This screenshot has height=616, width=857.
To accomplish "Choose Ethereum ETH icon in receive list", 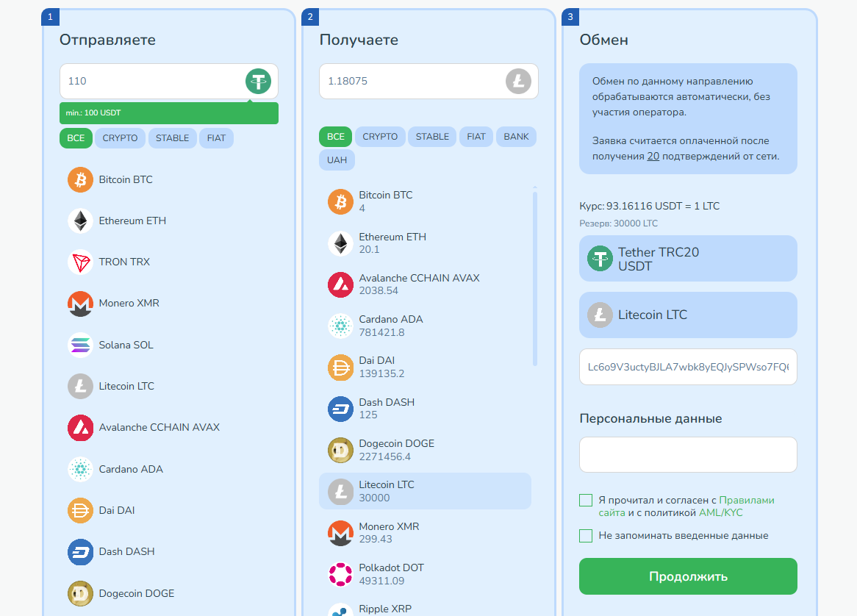I will 340,243.
